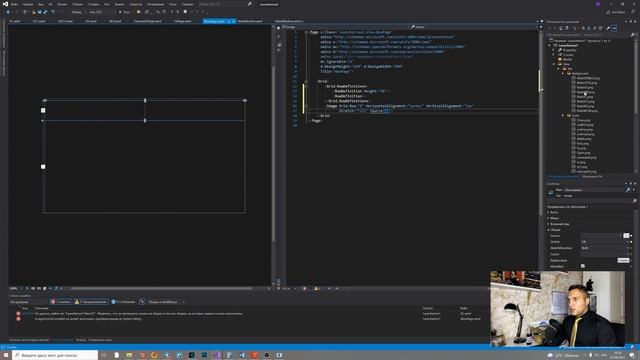Open the Файл menu
The image size is (640, 360).
pyautogui.click(x=14, y=4)
